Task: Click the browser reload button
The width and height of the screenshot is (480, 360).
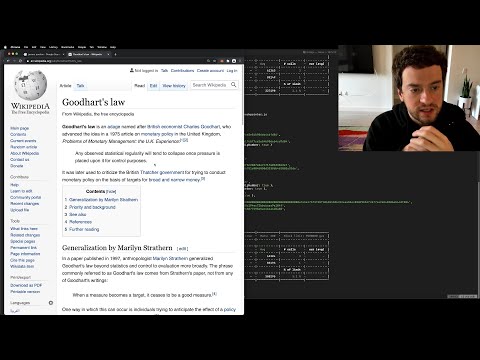Action: [x=20, y=61]
